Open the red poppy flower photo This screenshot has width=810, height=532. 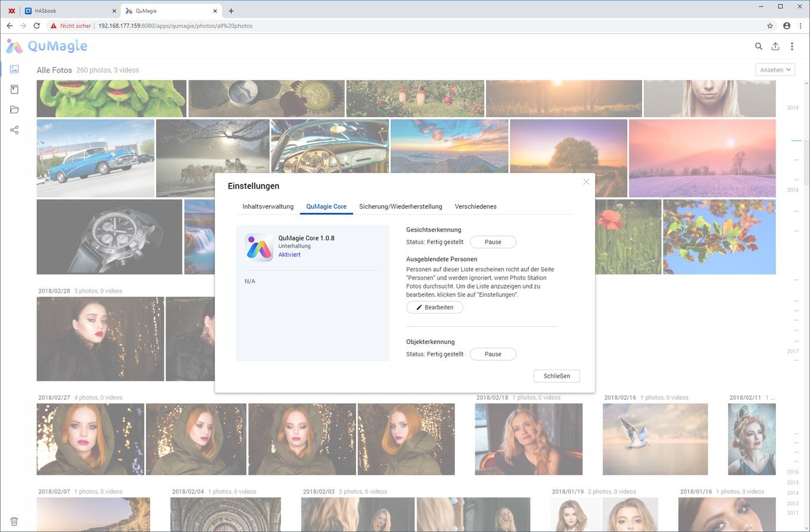click(628, 237)
